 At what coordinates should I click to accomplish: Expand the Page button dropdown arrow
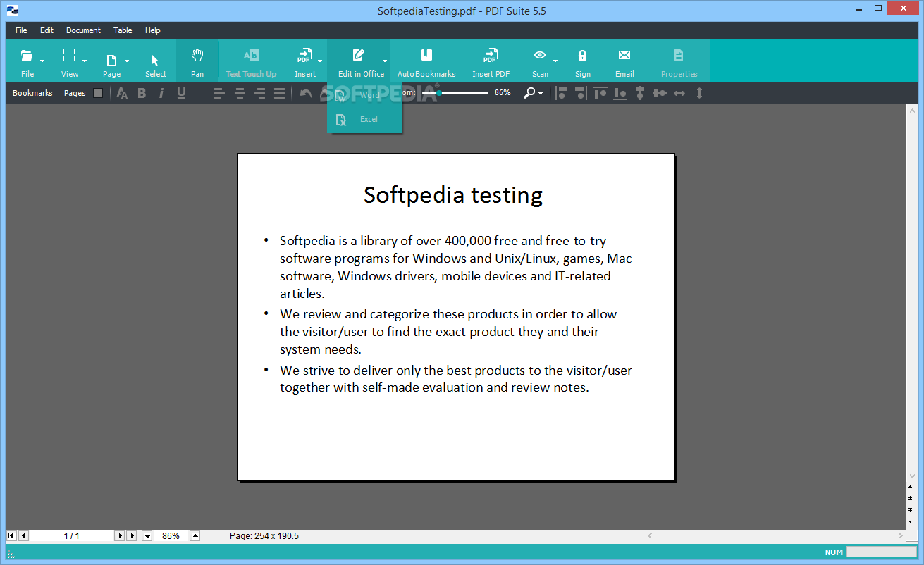[127, 61]
